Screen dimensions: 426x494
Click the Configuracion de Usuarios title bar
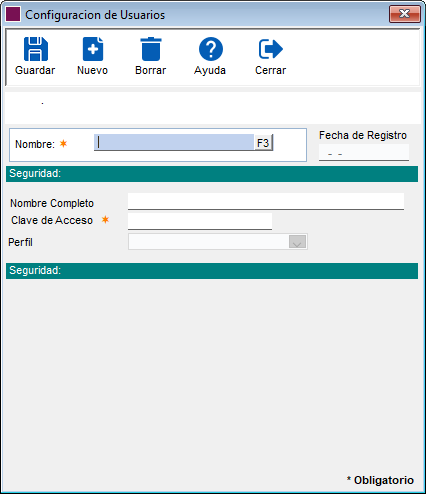[200, 15]
